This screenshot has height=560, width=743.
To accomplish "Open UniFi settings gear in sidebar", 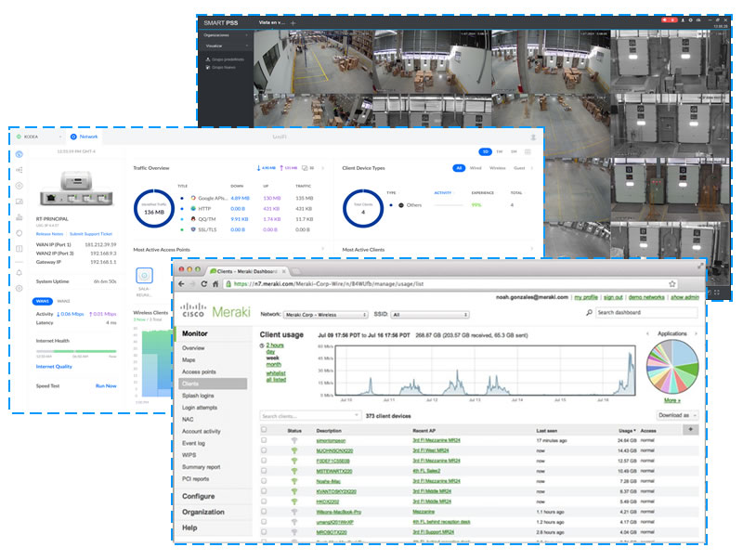I will (20, 288).
